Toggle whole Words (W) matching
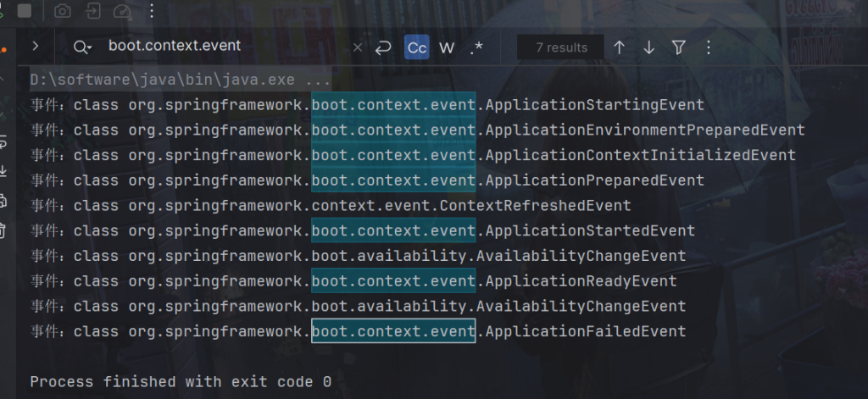Viewport: 868px width, 399px height. point(448,47)
